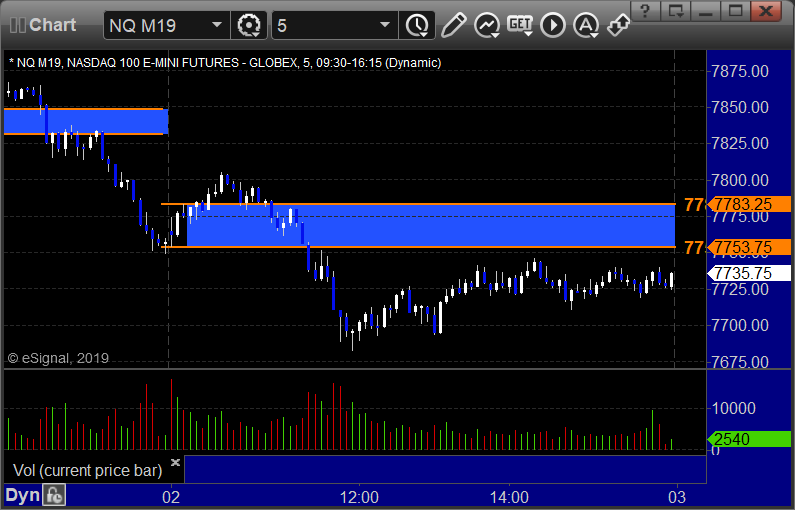Click the link/pop-out arrow icon

[619, 25]
